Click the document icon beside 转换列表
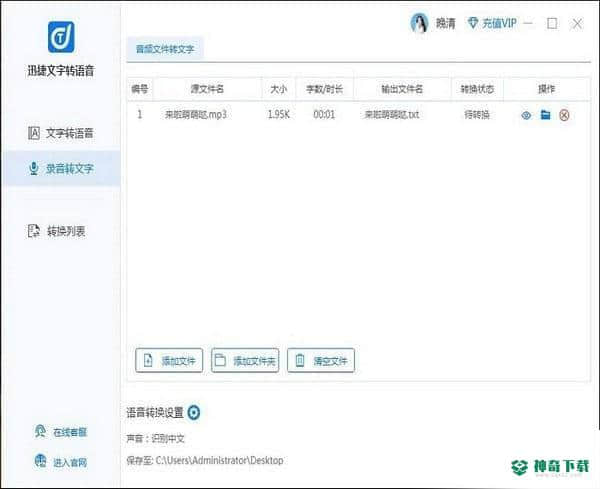 pos(34,231)
